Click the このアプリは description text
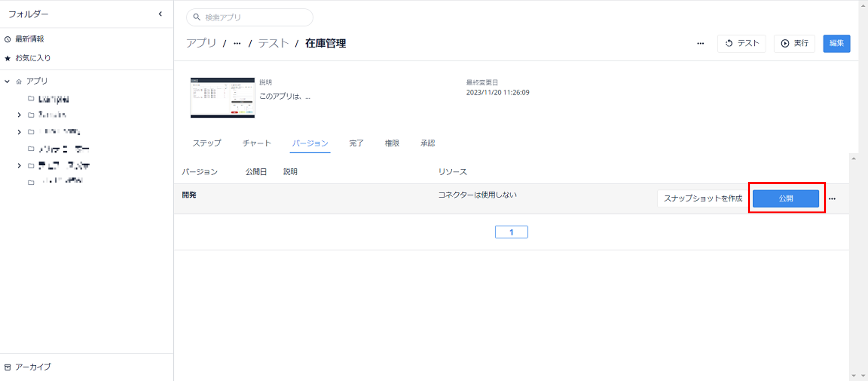 [285, 97]
